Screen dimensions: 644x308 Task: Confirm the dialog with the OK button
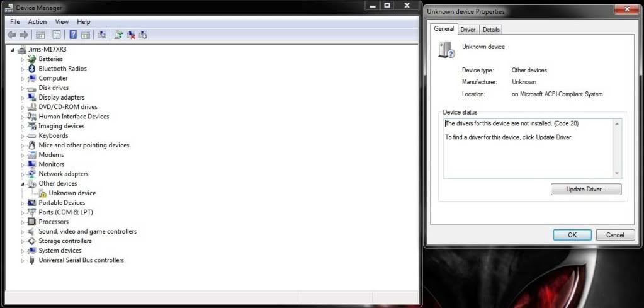point(572,235)
